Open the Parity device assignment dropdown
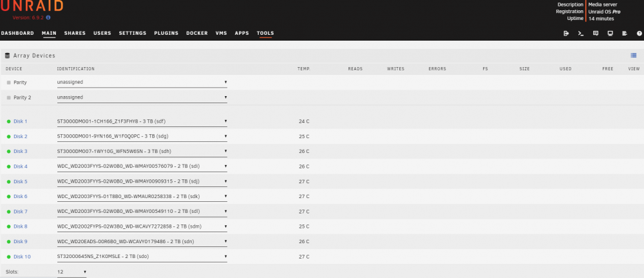The width and height of the screenshot is (644, 278). tap(142, 83)
